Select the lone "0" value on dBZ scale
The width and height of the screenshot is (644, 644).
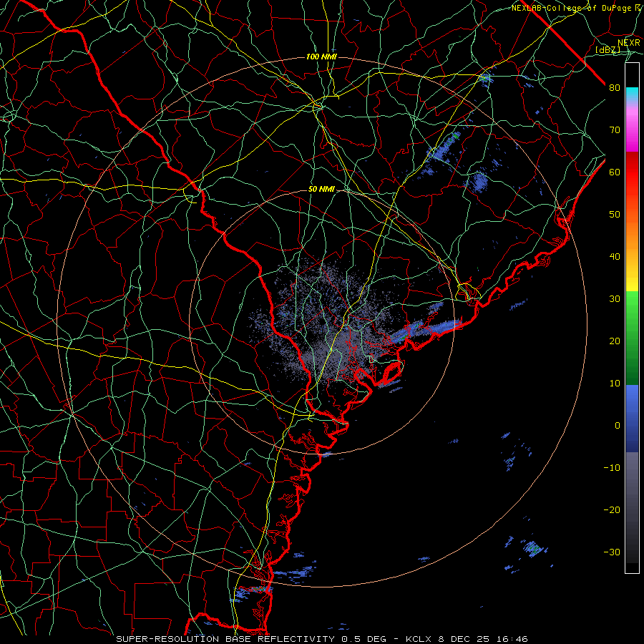click(618, 426)
